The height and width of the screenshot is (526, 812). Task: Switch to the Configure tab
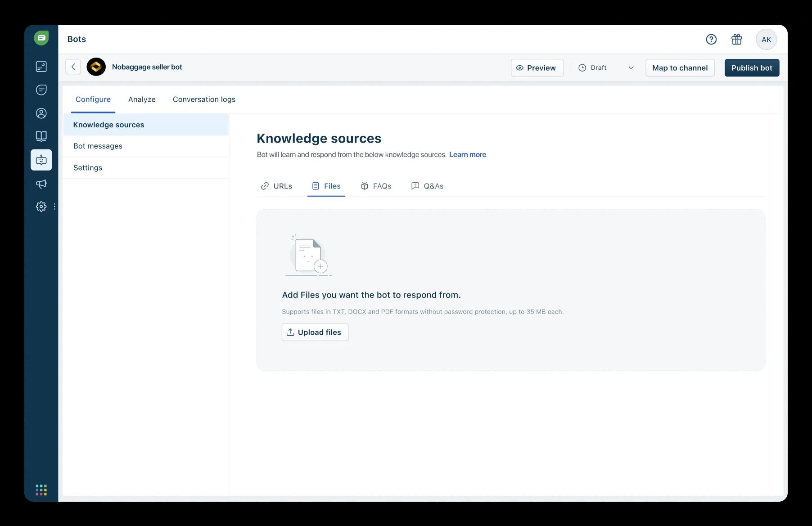(x=93, y=99)
